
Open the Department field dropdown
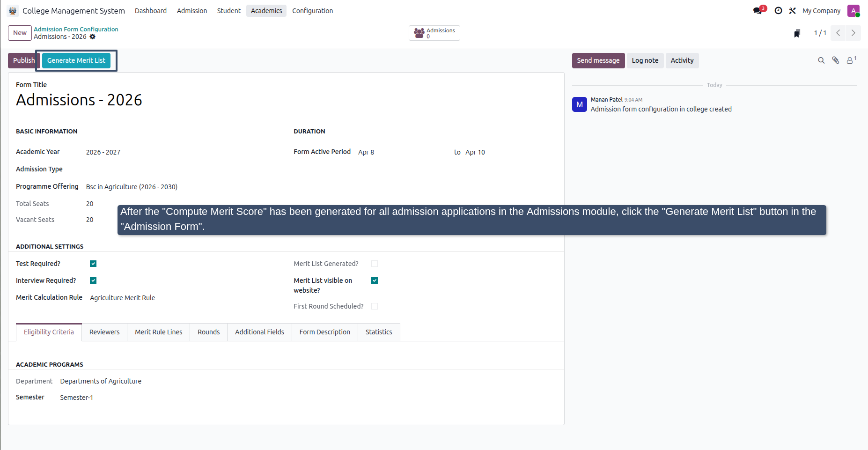pos(101,381)
